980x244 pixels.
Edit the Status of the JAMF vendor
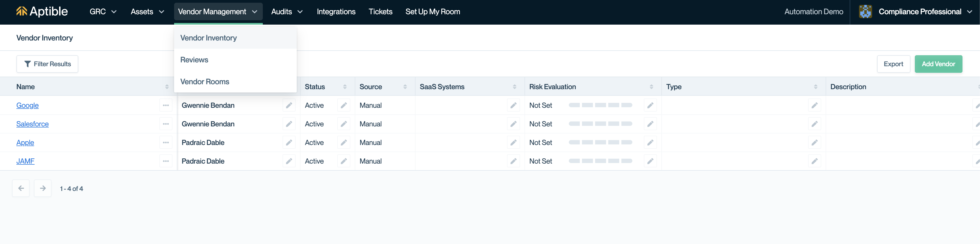[344, 161]
